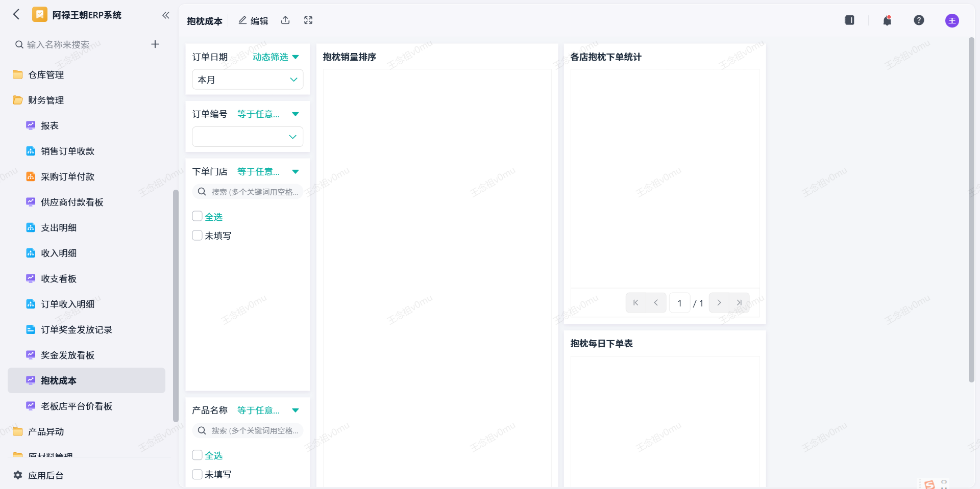Click the 抱枕成本 page title

pyautogui.click(x=205, y=21)
